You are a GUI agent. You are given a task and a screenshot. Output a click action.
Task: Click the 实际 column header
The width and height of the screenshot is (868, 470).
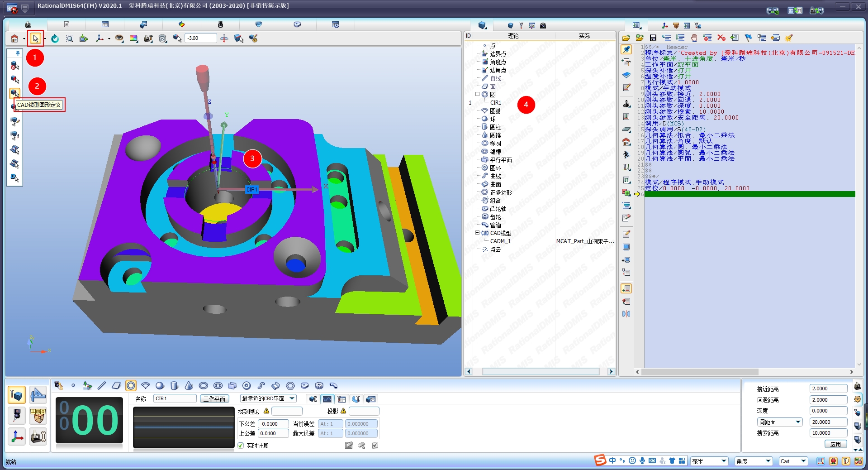tap(584, 36)
